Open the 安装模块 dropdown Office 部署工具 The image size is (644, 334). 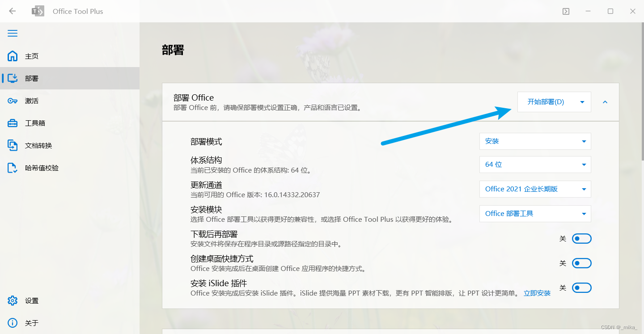coord(535,214)
